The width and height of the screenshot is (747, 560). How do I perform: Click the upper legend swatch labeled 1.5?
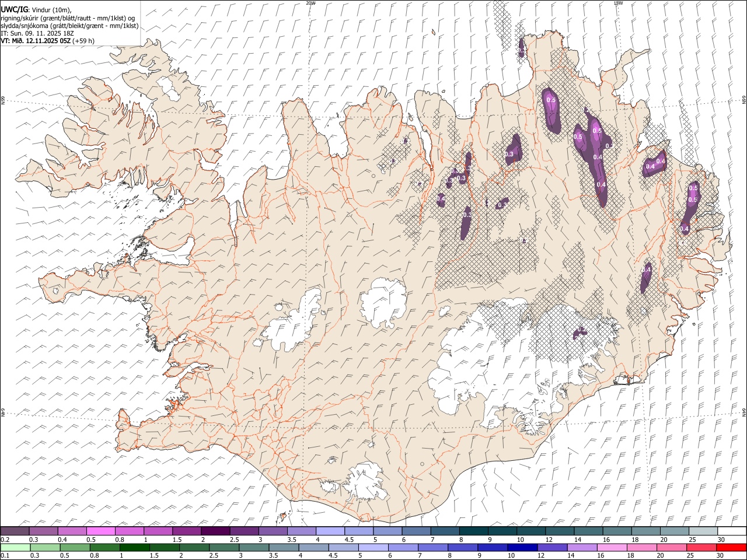tap(186, 531)
